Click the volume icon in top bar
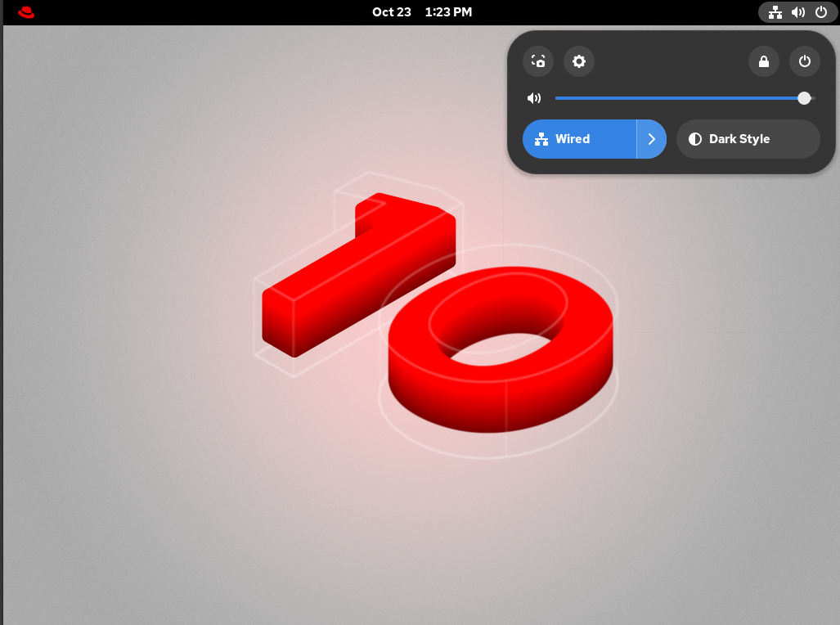 pos(798,12)
